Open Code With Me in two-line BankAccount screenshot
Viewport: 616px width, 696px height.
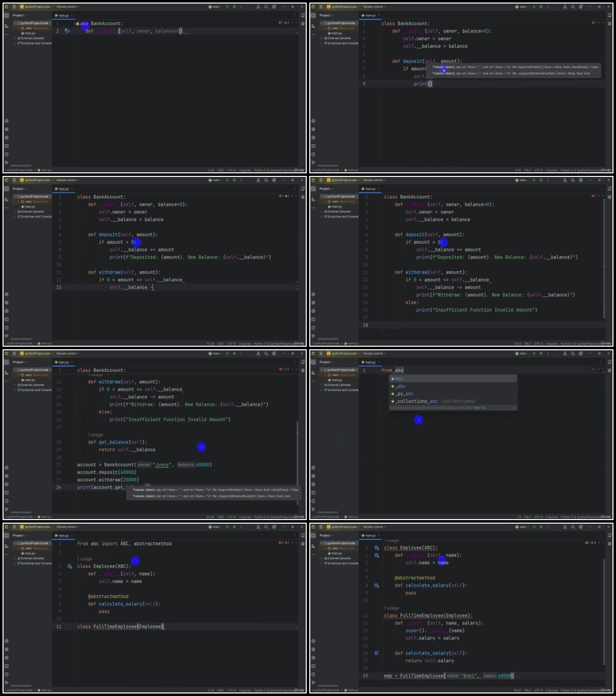pos(258,7)
